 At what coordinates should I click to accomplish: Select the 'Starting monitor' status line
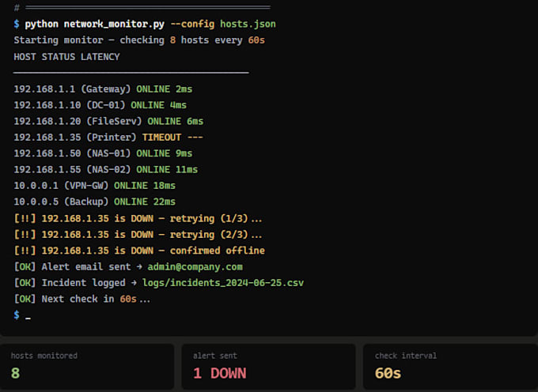click(x=139, y=40)
